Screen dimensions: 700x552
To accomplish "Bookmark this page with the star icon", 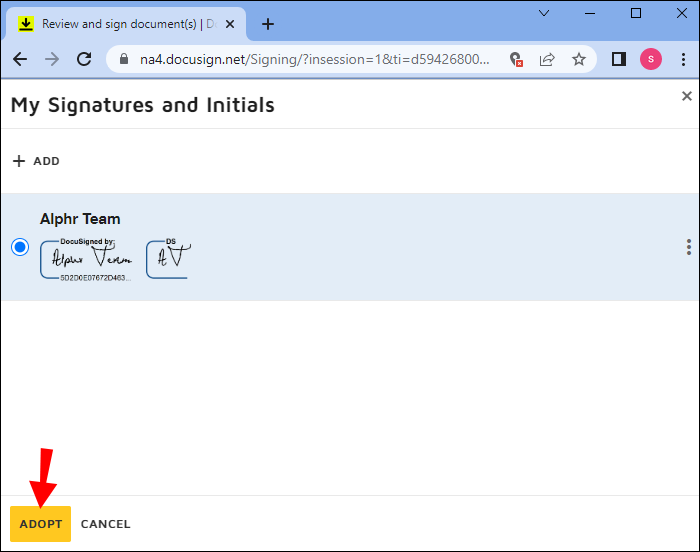I will pos(579,59).
